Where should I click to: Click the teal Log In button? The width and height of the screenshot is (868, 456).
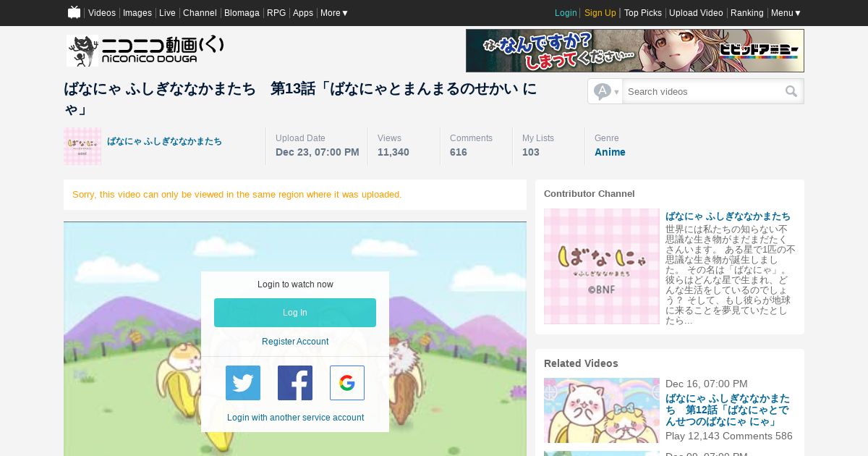pos(295,313)
